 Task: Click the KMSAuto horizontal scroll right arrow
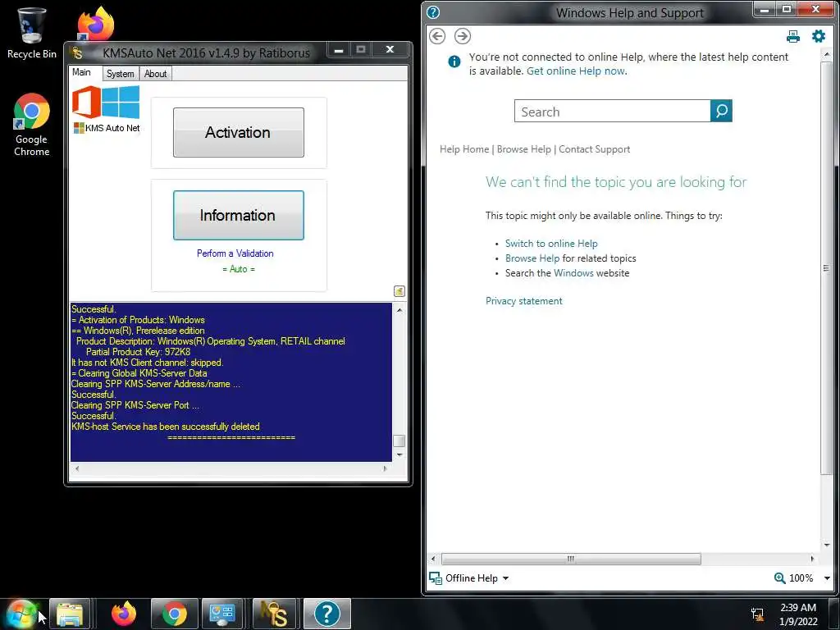(385, 468)
